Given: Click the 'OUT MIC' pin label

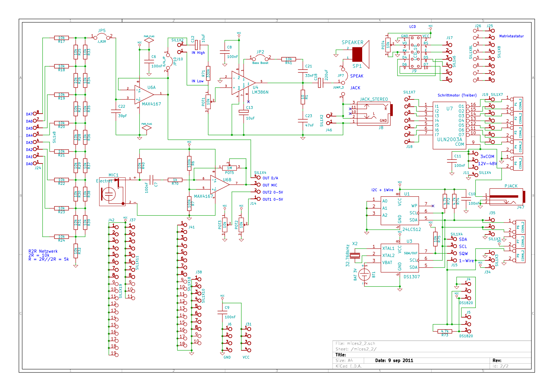Looking at the screenshot, I should 270,185.
